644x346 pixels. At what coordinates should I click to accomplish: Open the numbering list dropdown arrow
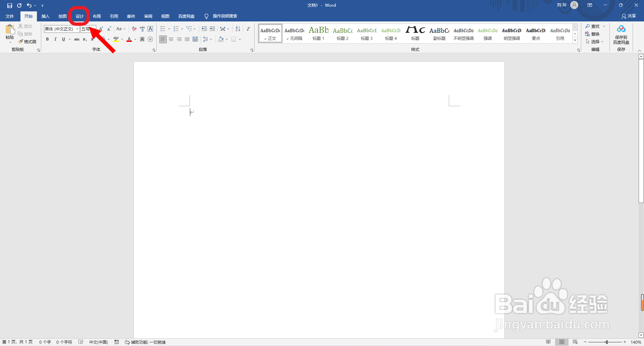point(182,29)
